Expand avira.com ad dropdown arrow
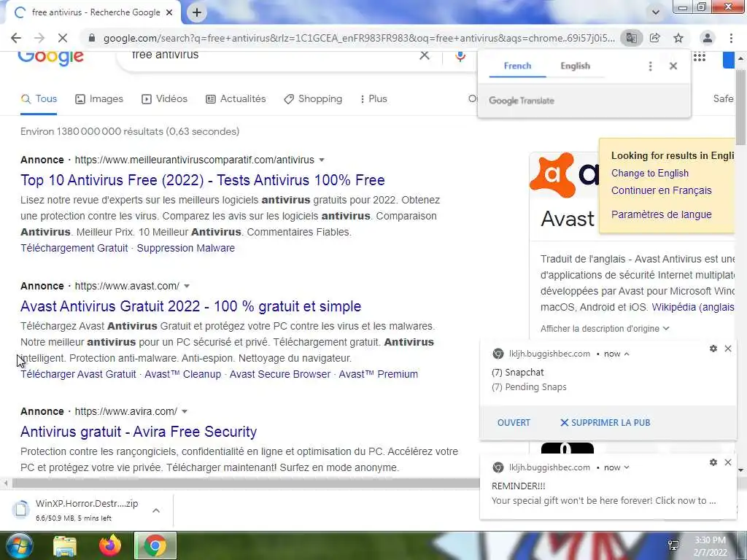The width and height of the screenshot is (747, 560). pyautogui.click(x=185, y=411)
